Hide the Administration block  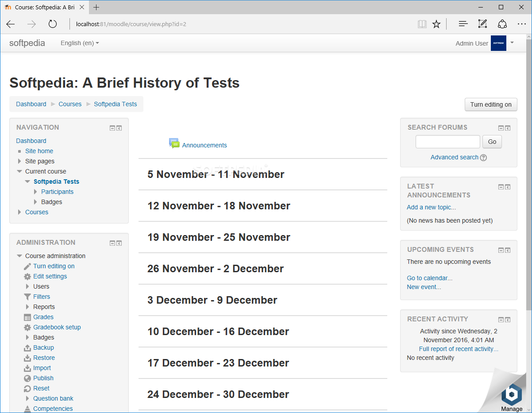coord(112,243)
